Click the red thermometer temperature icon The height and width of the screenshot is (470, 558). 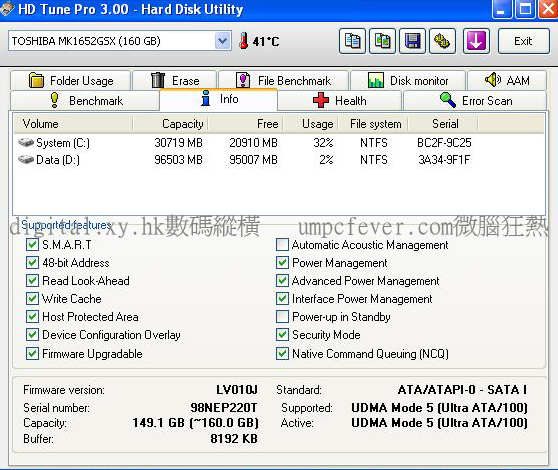244,41
